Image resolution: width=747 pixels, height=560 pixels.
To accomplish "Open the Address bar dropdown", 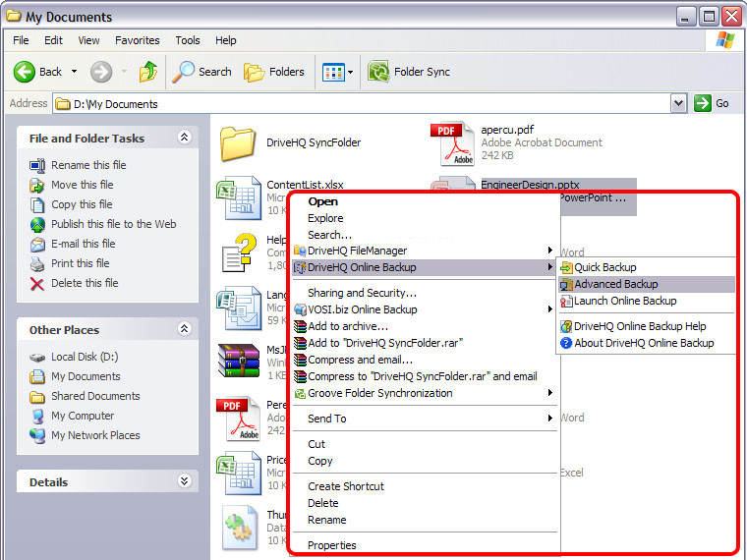I will (x=679, y=103).
